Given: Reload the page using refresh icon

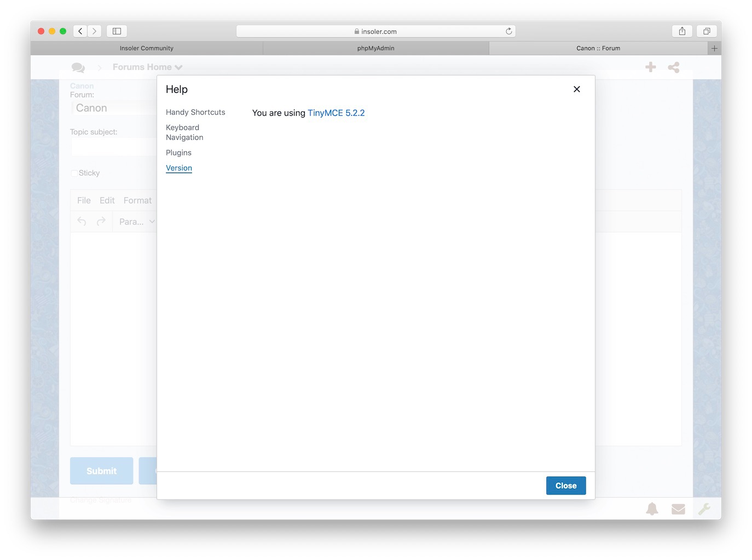Looking at the screenshot, I should [508, 31].
